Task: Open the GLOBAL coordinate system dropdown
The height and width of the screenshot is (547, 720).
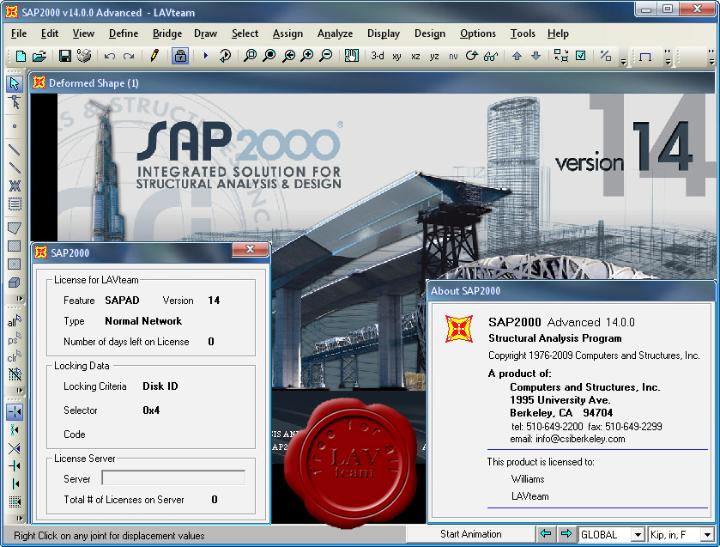Action: 637,535
